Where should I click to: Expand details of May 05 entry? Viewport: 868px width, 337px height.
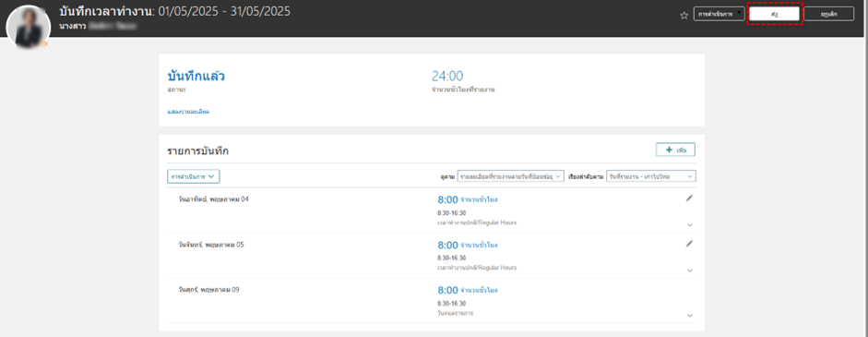690,271
